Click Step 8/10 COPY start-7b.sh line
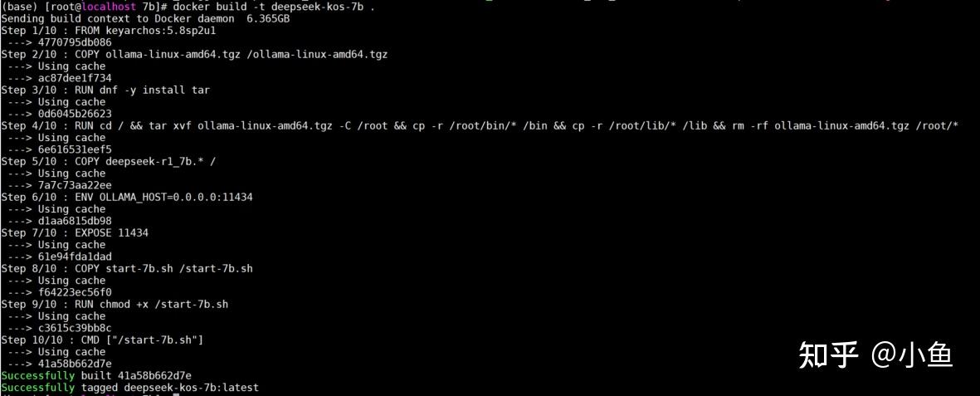This screenshot has width=980, height=396. pyautogui.click(x=127, y=268)
